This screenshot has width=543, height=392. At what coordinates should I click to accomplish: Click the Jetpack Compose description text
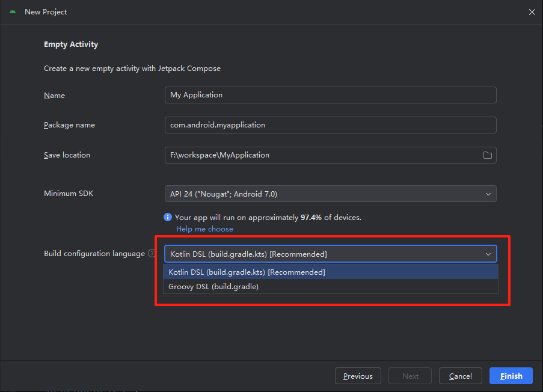tap(132, 69)
